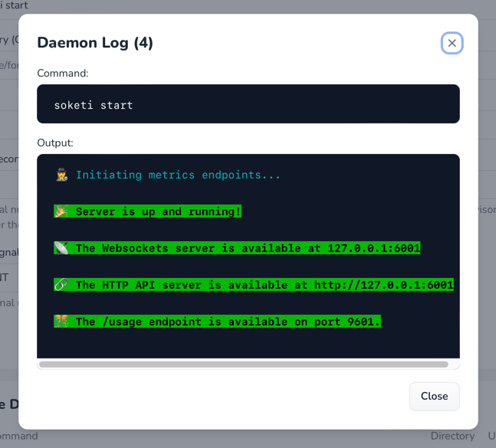Click the 'Output:' label
Viewport: 496px width, 448px height.
click(55, 143)
